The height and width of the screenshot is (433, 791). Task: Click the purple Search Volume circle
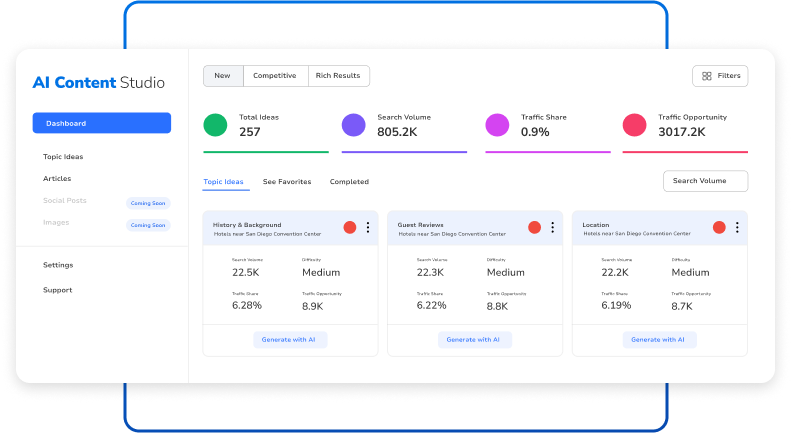coord(354,125)
